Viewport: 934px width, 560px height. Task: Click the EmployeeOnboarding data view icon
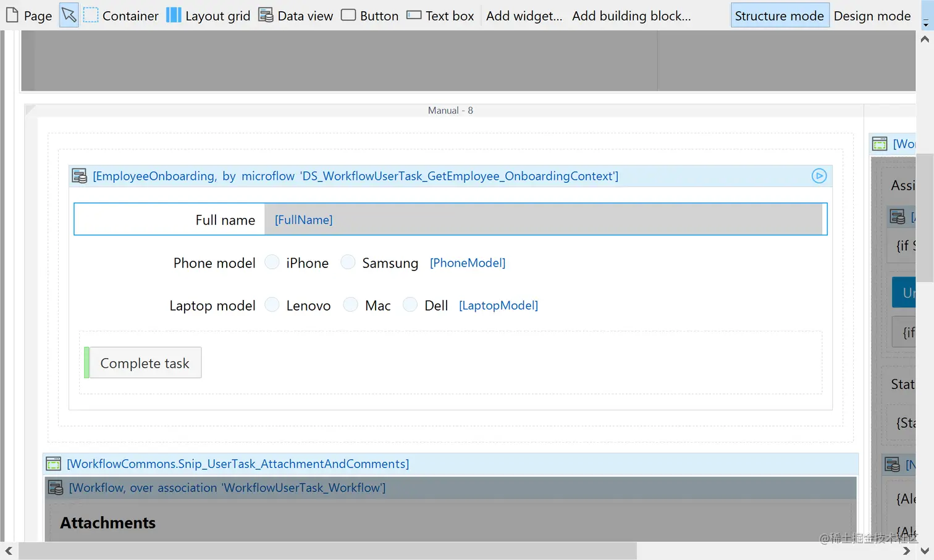80,176
